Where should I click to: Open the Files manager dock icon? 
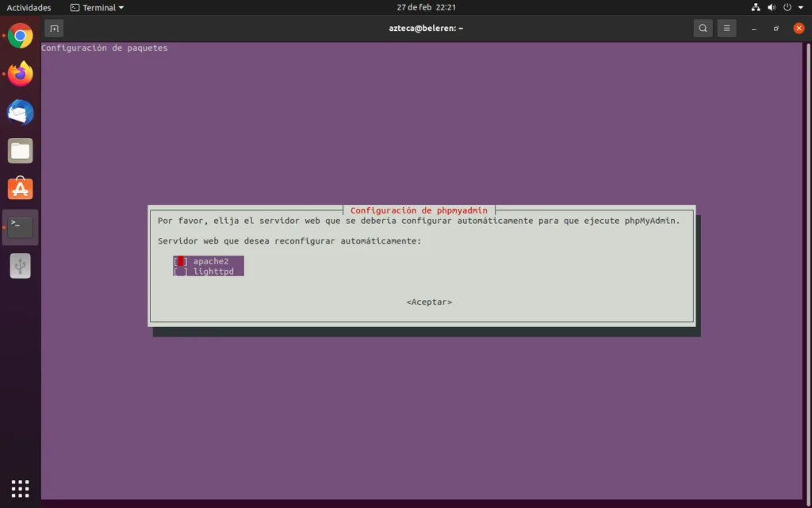click(20, 151)
